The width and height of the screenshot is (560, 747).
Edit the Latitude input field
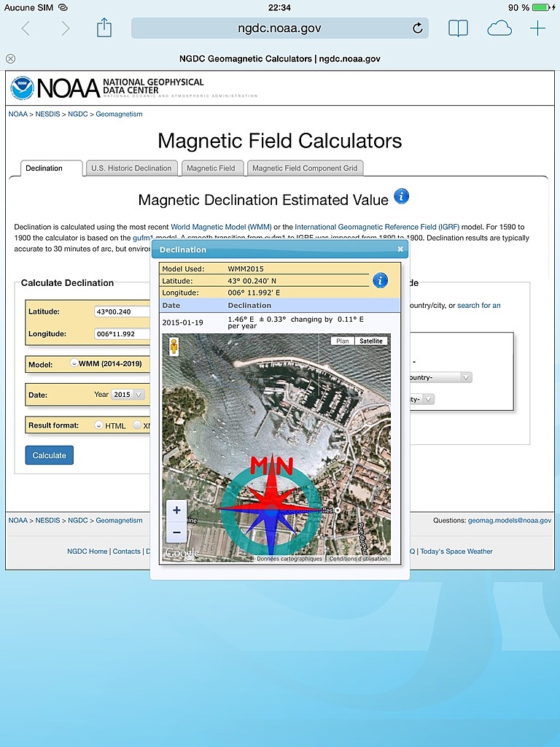coord(122,311)
